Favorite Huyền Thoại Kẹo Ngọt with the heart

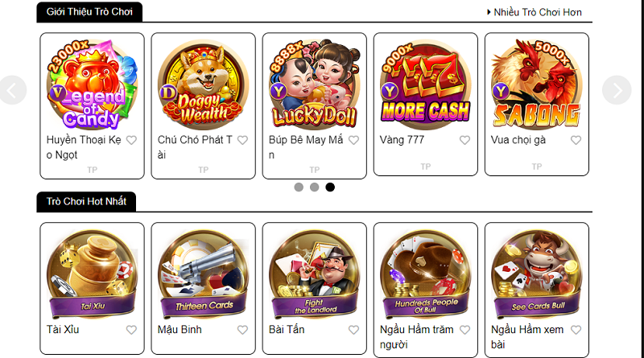point(131,141)
